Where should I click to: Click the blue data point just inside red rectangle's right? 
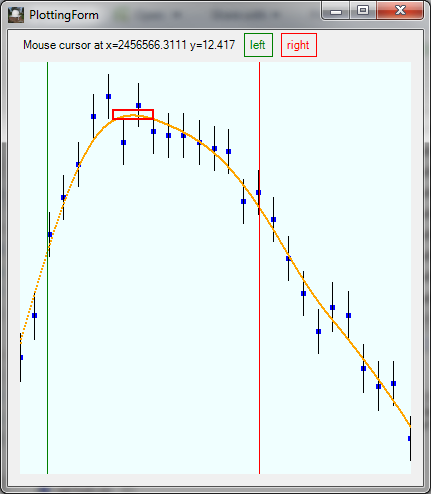138,106
